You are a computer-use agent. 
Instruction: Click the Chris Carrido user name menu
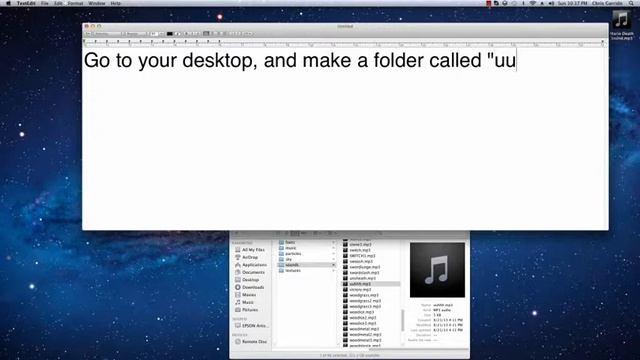[607, 3]
